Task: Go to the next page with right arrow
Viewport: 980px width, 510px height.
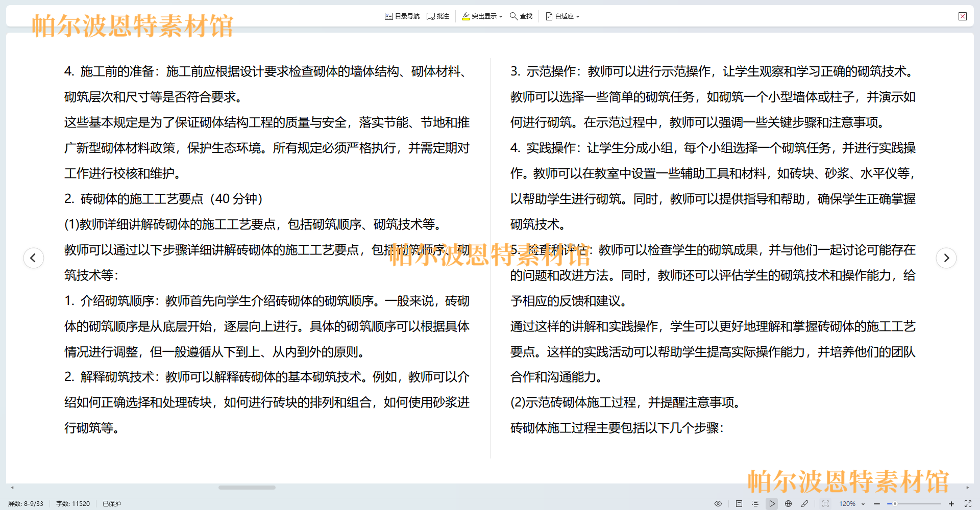Action: (x=946, y=258)
